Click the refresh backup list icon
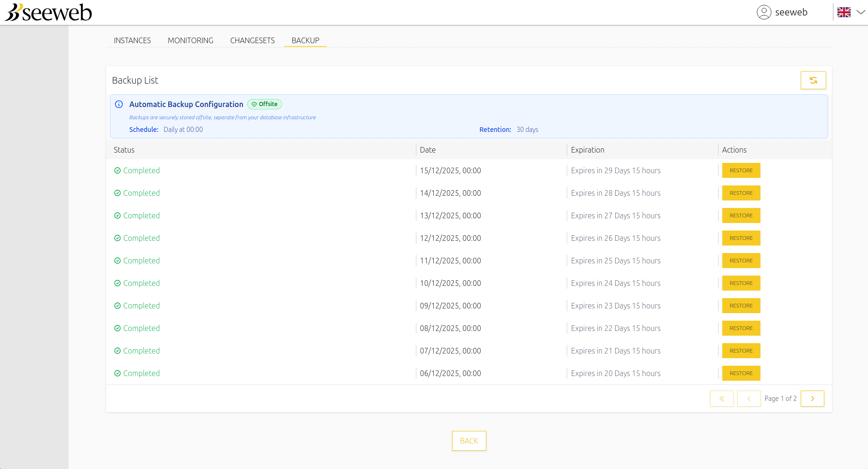868x469 pixels. coord(813,80)
